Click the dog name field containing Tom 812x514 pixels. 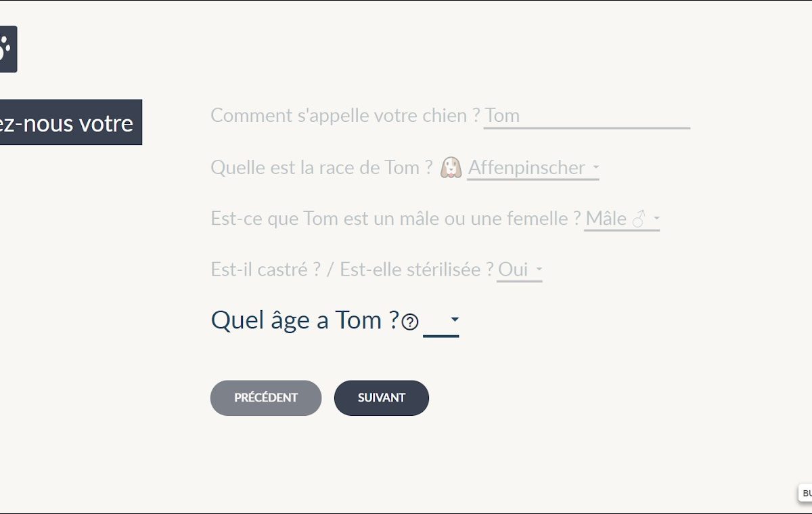(x=586, y=116)
